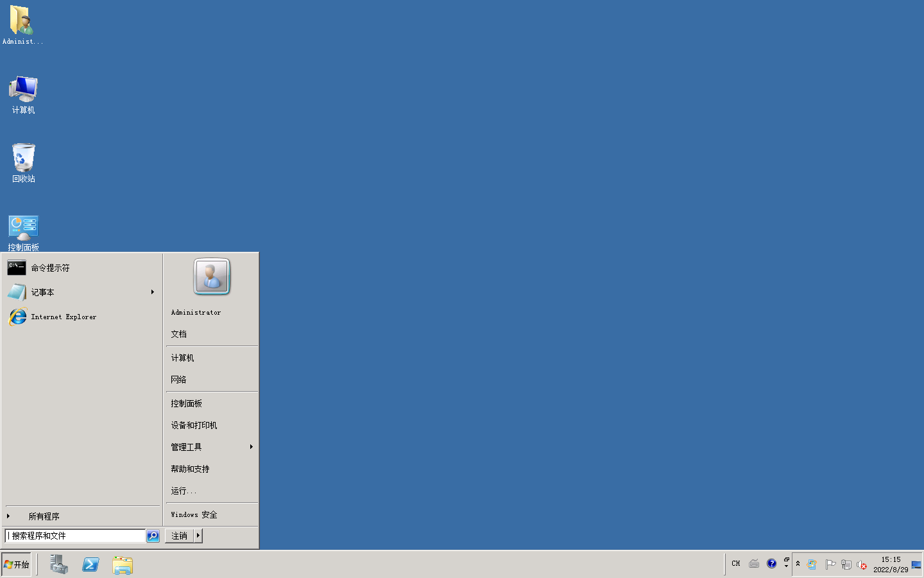This screenshot has height=578, width=924.
Task: Click the CH language indicator on the taskbar
Action: pyautogui.click(x=735, y=564)
